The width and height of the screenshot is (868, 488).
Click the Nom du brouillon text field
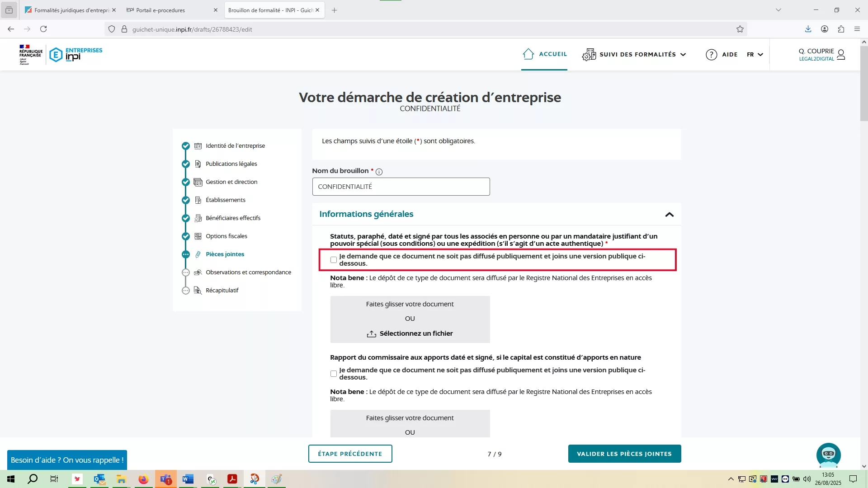(401, 187)
